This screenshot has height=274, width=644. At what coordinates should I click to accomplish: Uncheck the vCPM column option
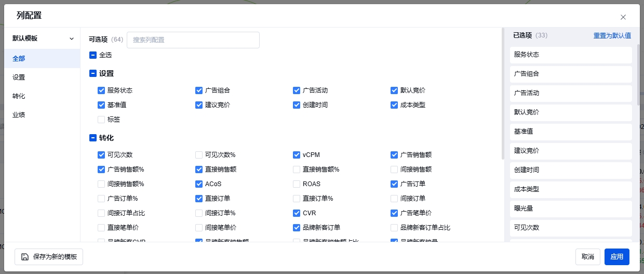tap(297, 155)
